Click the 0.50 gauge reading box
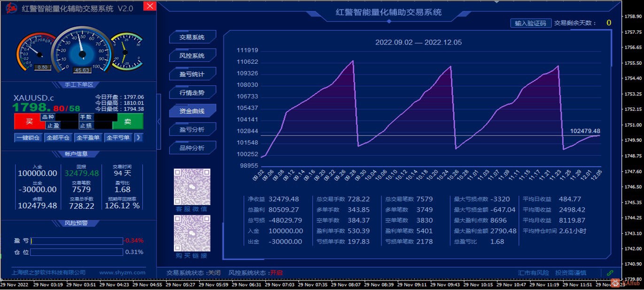This screenshot has height=290, width=644. 43,68
